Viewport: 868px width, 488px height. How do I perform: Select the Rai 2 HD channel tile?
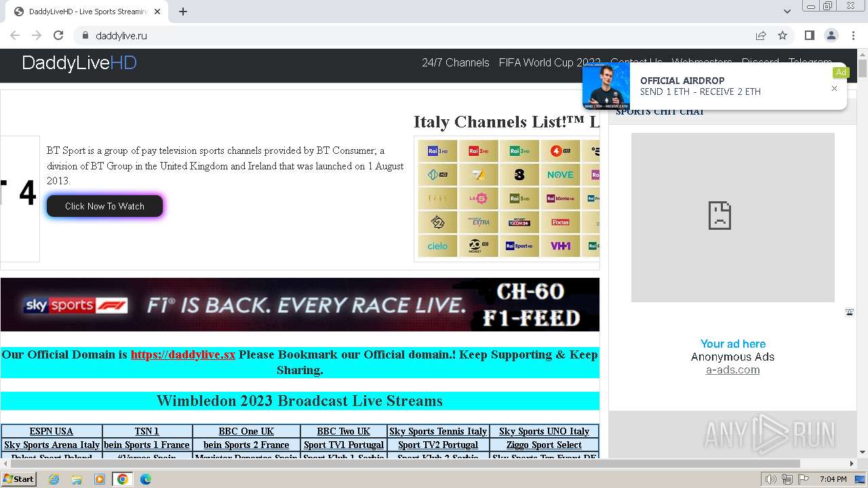(478, 151)
